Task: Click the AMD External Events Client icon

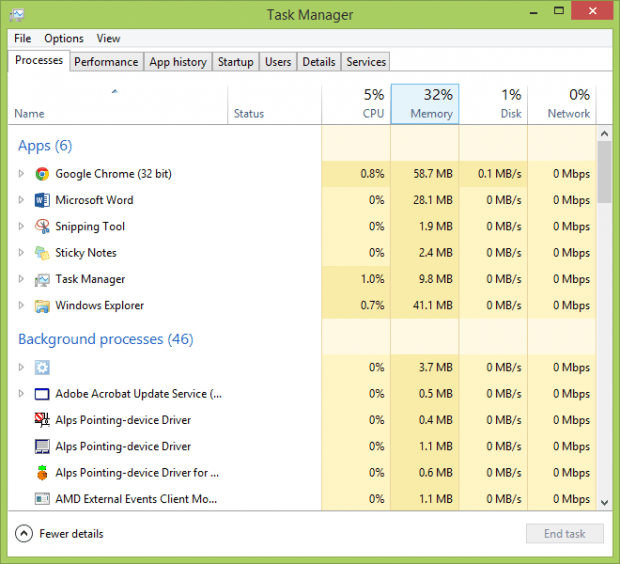Action: tap(42, 499)
